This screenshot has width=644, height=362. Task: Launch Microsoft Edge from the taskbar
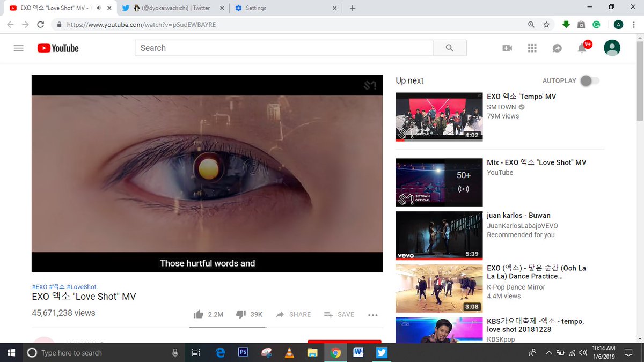[220, 352]
